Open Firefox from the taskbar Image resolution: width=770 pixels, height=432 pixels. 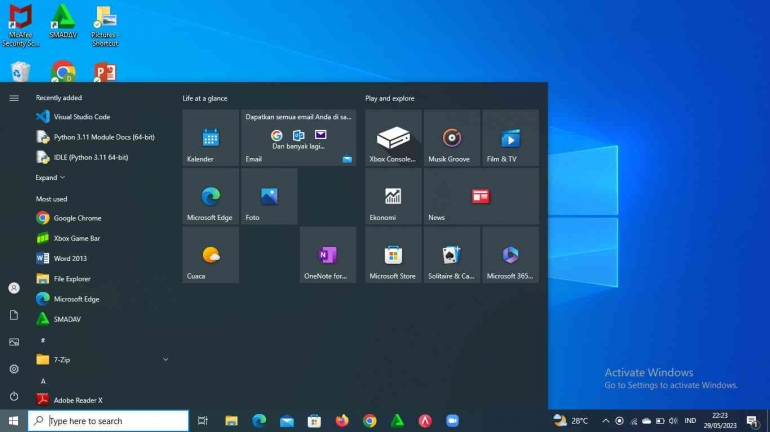342,421
